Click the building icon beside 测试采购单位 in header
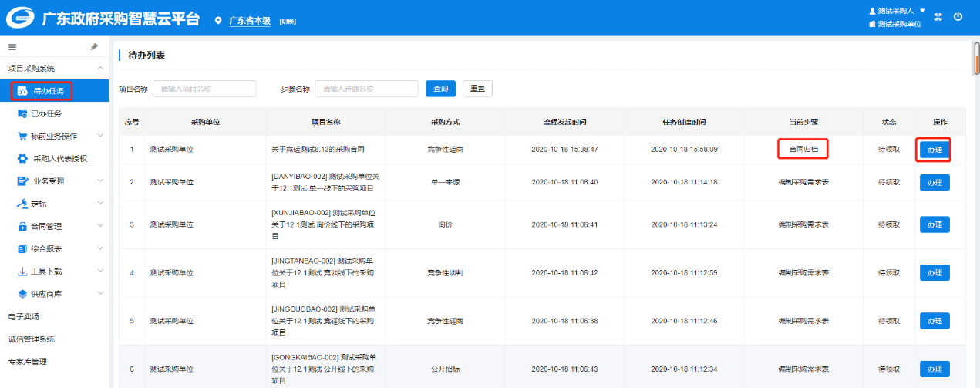The image size is (980, 388). click(872, 24)
